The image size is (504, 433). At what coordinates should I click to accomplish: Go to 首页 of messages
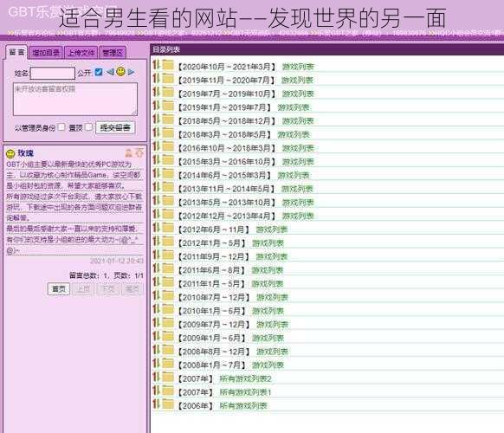[x=59, y=289]
